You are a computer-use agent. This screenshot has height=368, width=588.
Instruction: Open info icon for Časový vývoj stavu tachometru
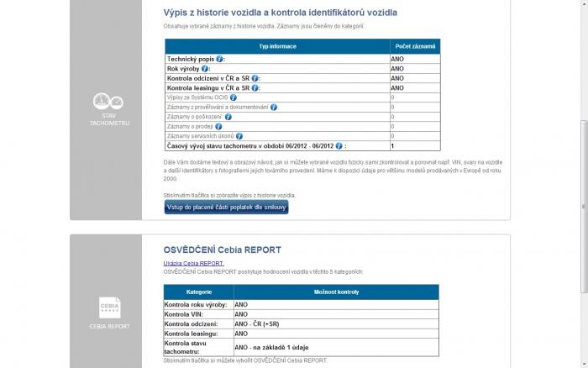[x=339, y=145]
